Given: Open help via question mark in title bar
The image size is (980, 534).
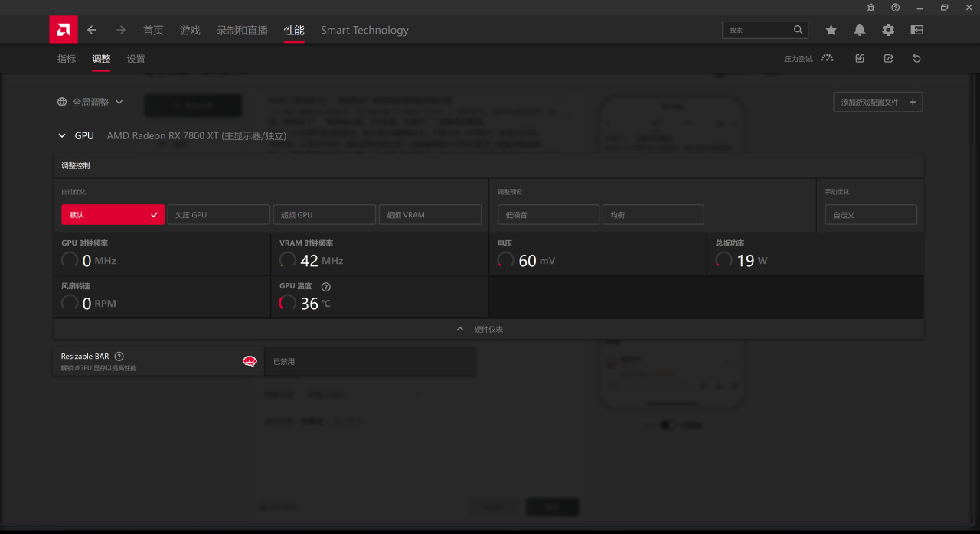Looking at the screenshot, I should coord(896,7).
